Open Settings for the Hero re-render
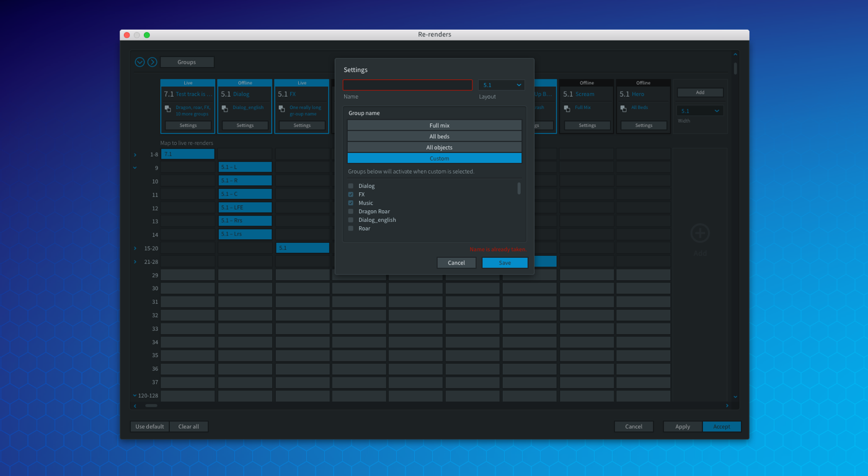 (644, 125)
